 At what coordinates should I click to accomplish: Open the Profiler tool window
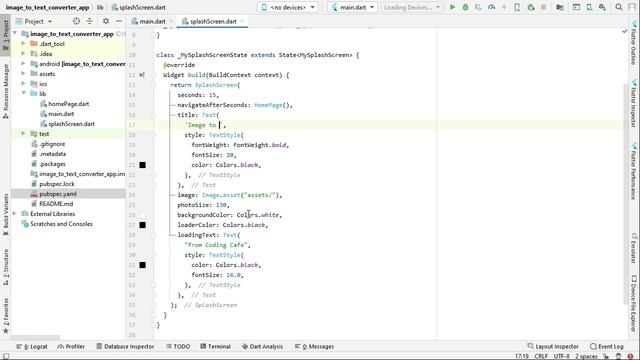click(x=71, y=346)
